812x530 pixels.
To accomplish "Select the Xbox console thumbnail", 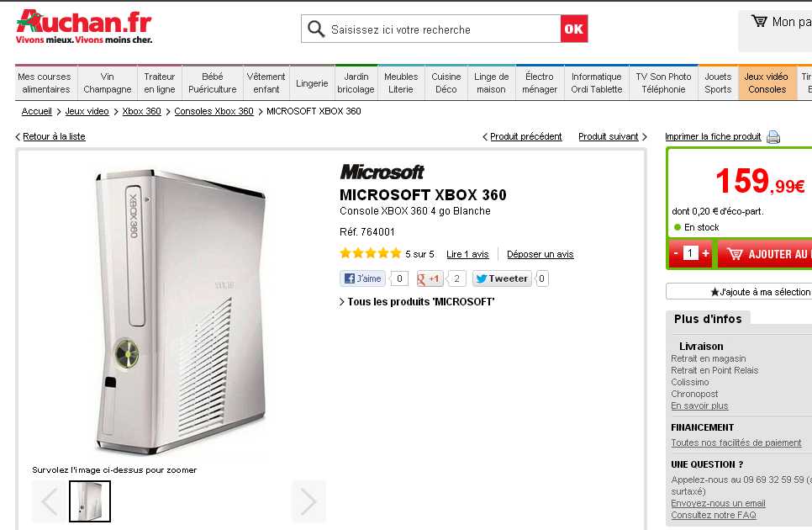I will point(90,501).
